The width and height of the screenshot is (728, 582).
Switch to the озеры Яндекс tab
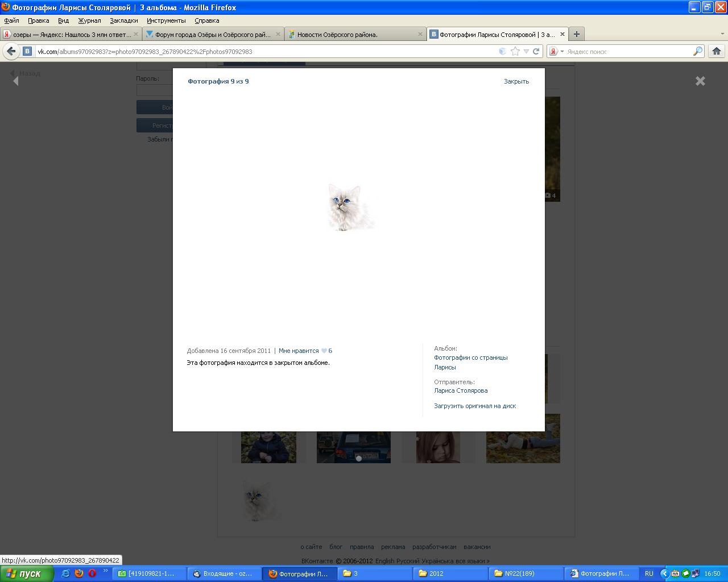(71, 34)
